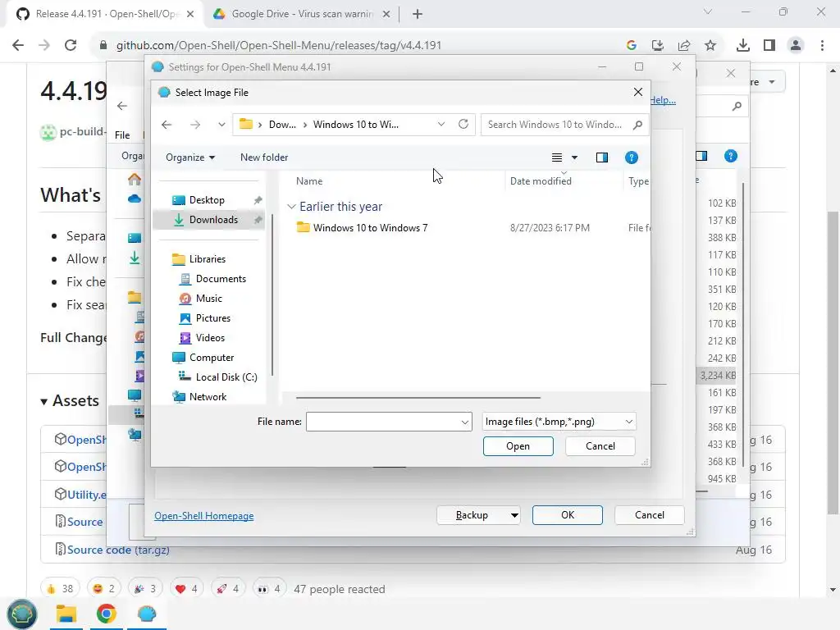The height and width of the screenshot is (630, 840).
Task: Open Chrome downloads icon
Action: [x=742, y=46]
